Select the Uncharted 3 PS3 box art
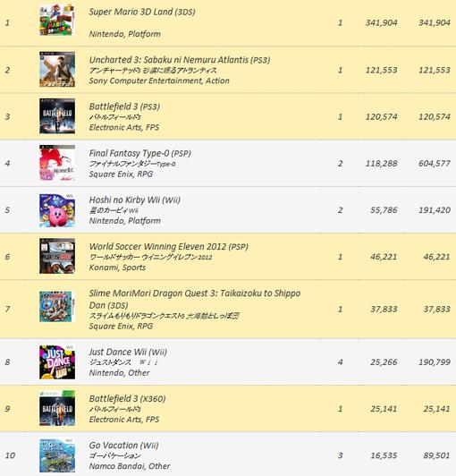The height and width of the screenshot is (476, 456). (x=57, y=70)
